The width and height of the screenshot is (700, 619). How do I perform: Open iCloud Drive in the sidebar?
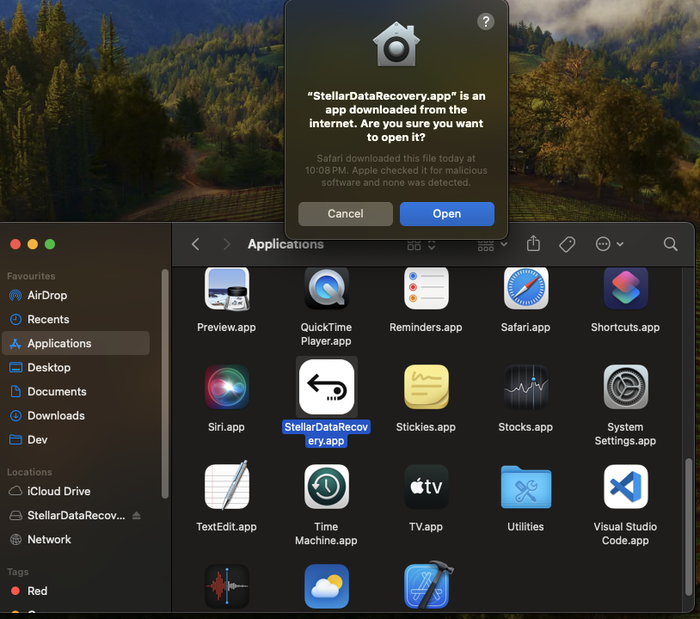coord(75,491)
